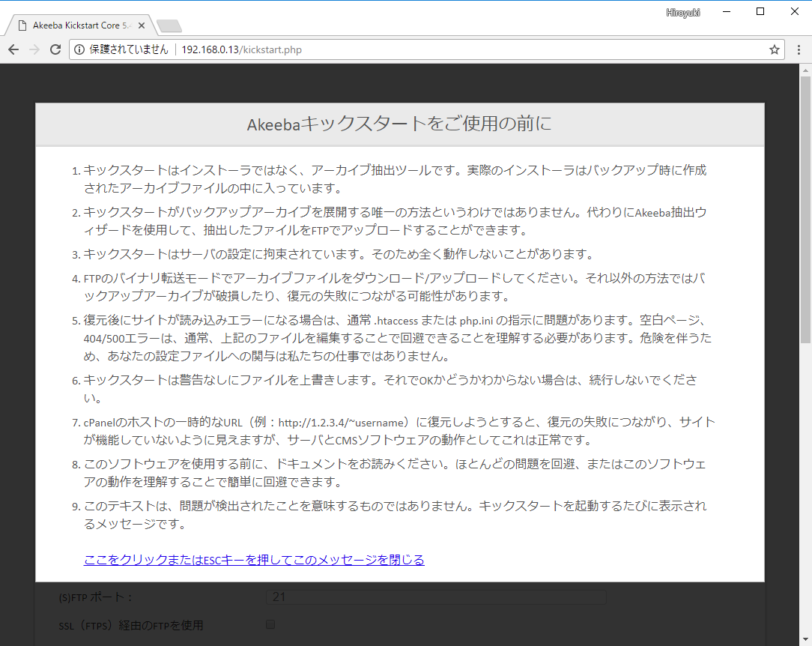Click the heading Akeebaキックスタートをご使用の前に
812x646 pixels.
click(399, 124)
